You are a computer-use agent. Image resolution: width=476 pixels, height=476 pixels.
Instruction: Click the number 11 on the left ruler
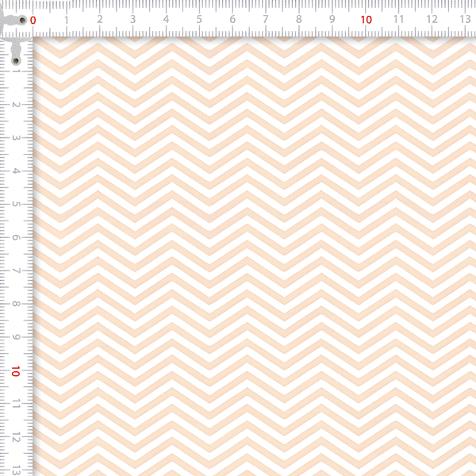(17, 404)
